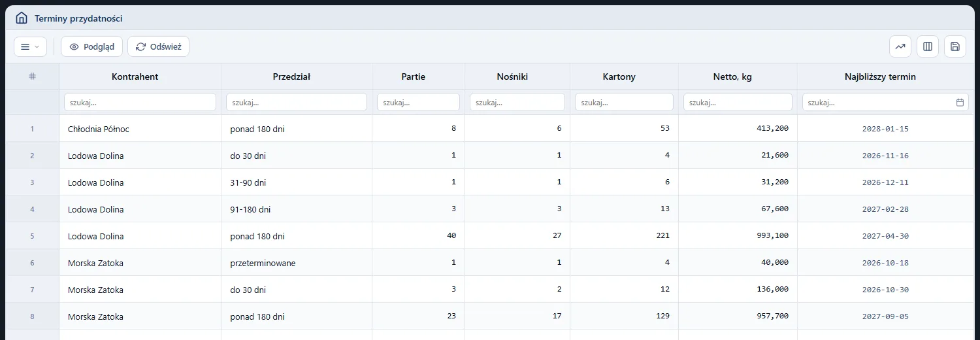Click date 2026-11-16
This screenshot has height=340, width=980.
click(x=885, y=156)
